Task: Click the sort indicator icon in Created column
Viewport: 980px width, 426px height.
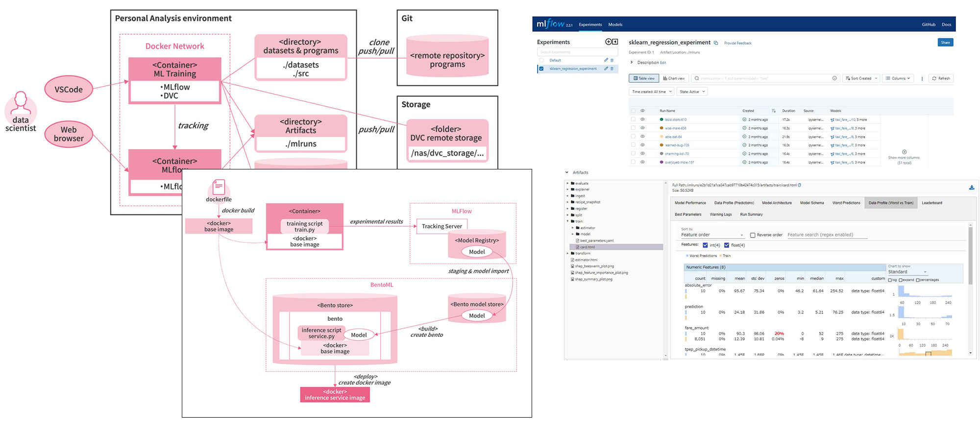Action: pyautogui.click(x=774, y=111)
